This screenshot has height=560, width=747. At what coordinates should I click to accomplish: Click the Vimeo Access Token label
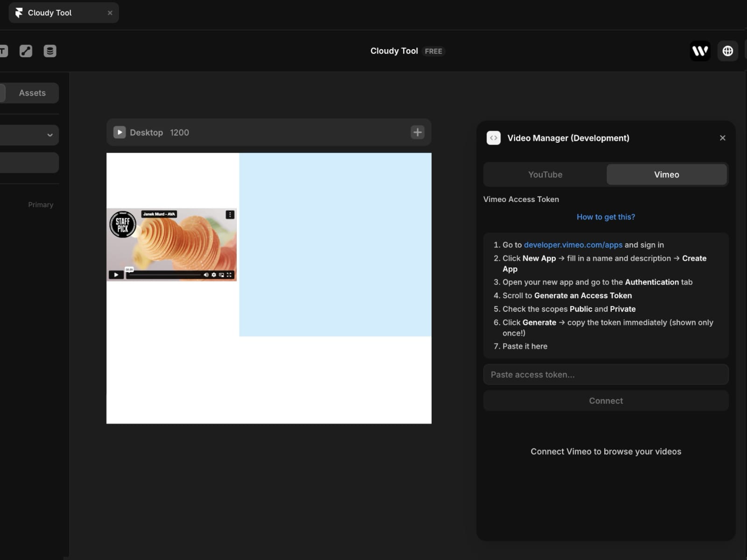click(521, 199)
